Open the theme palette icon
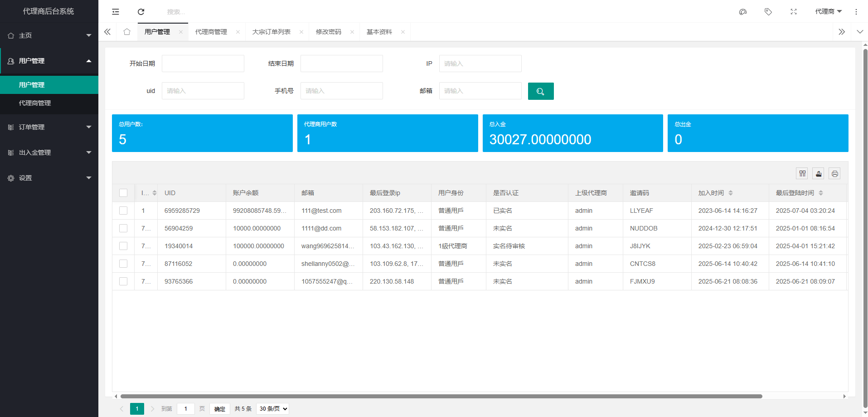868x417 pixels. pyautogui.click(x=743, y=12)
